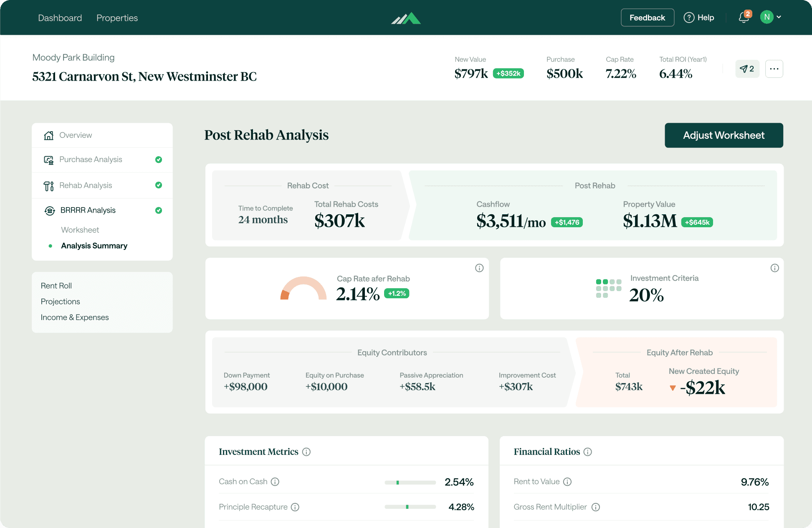Screen dimensions: 812x528
Task: Click the share paper-plane icon button
Action: pyautogui.click(x=747, y=69)
